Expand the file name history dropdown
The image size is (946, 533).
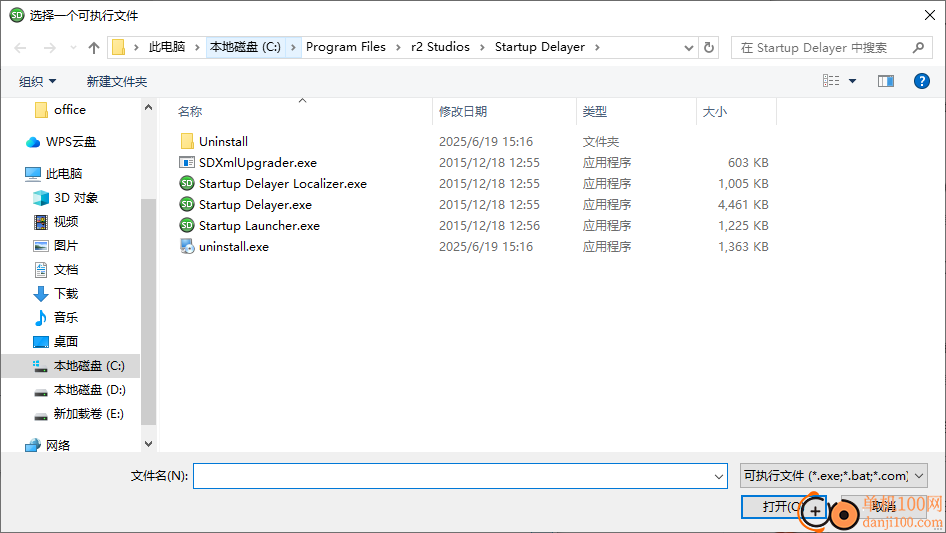(719, 476)
